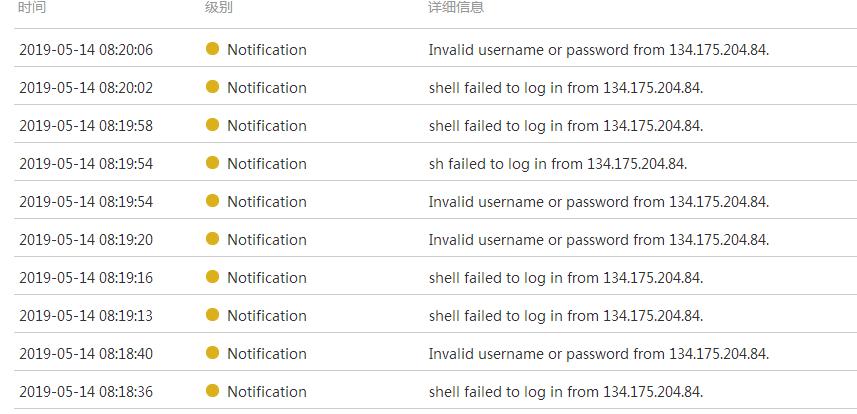Select the yellow dot for the 08:19:16 log
857x414 pixels.
click(212, 277)
